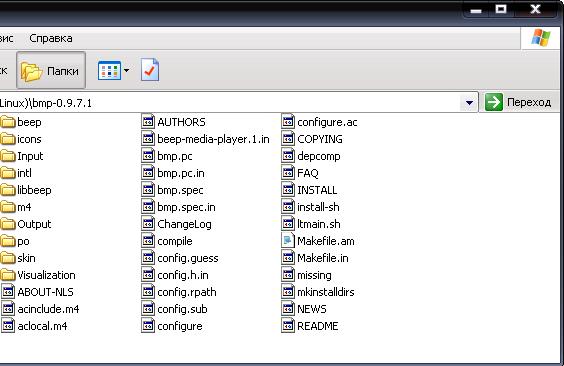The image size is (564, 366).
Task: Click the configure.ac file icon
Action: [287, 122]
